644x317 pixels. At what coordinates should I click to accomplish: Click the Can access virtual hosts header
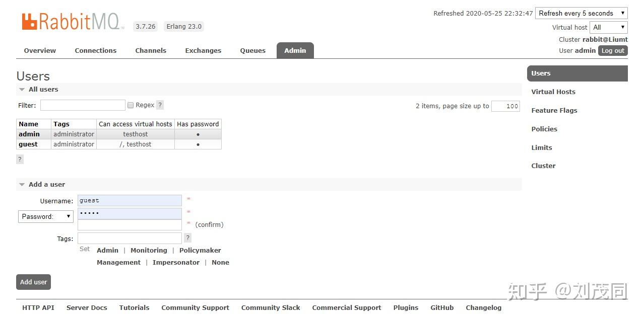[136, 124]
